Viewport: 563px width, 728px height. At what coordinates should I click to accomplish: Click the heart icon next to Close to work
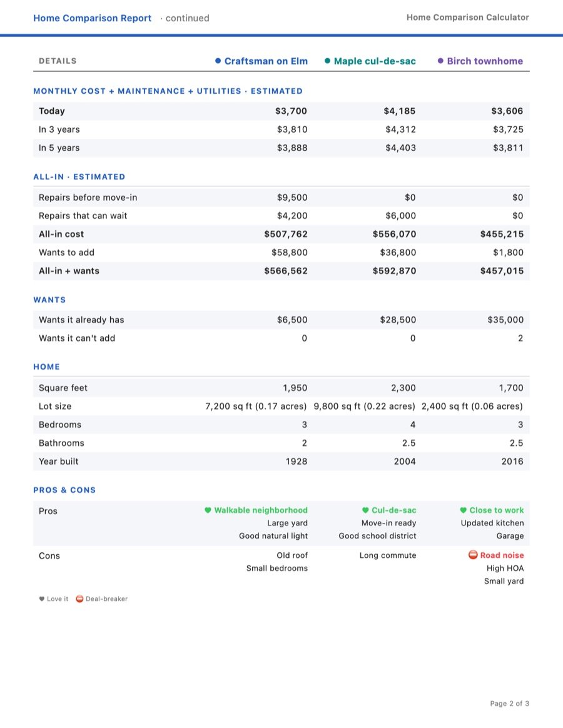pyautogui.click(x=463, y=510)
